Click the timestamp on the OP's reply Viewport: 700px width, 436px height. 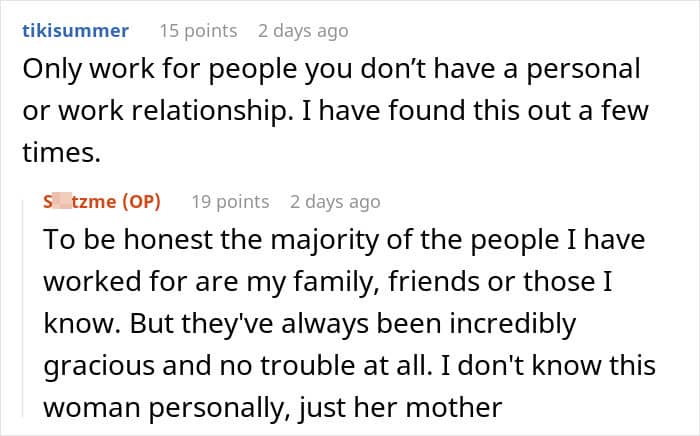335,201
